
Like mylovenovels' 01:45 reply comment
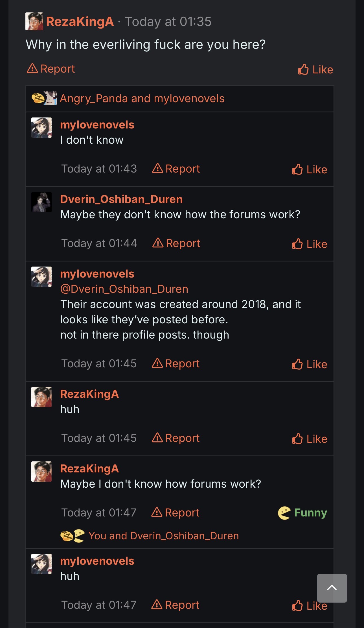(310, 364)
